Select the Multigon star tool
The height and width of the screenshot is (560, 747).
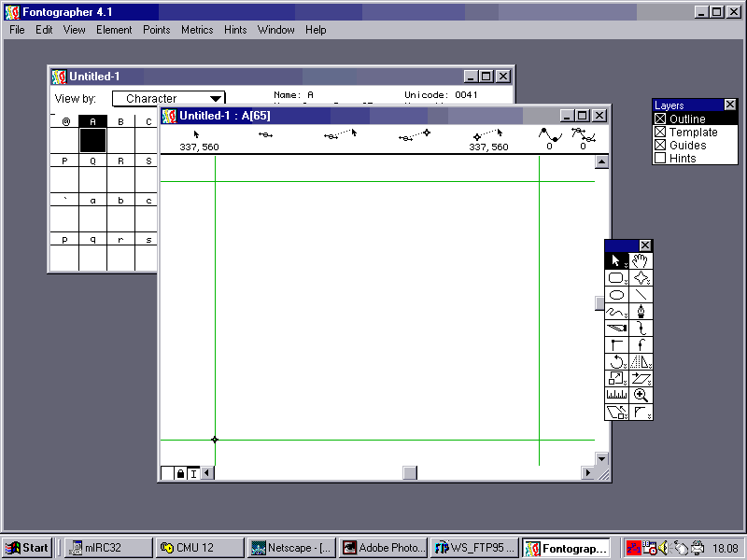[x=641, y=277]
